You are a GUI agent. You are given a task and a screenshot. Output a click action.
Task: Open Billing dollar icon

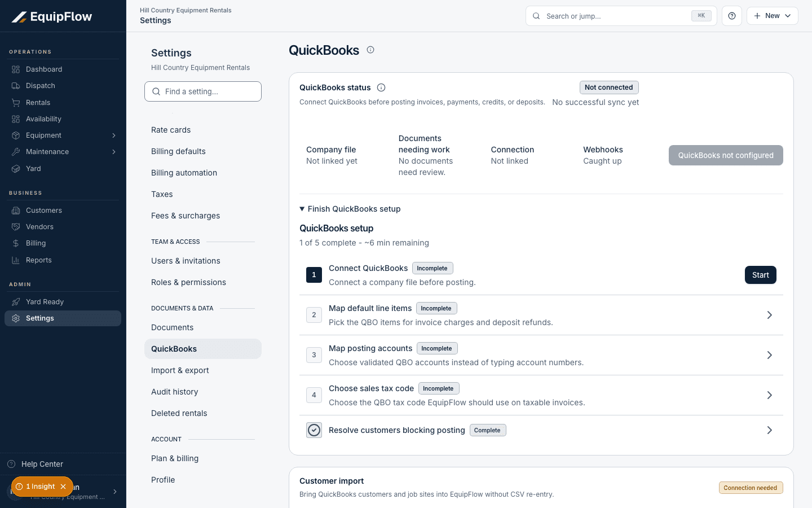coord(16,243)
